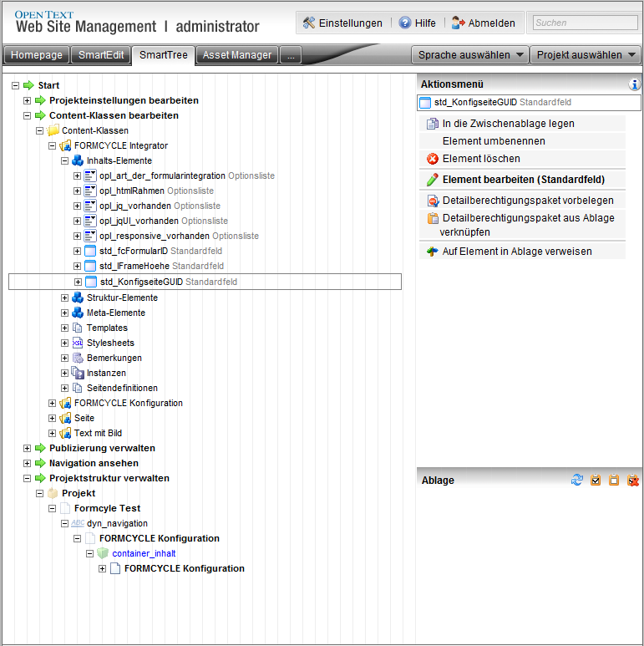Open Einstellungen from the top bar
644x646 pixels.
point(342,23)
